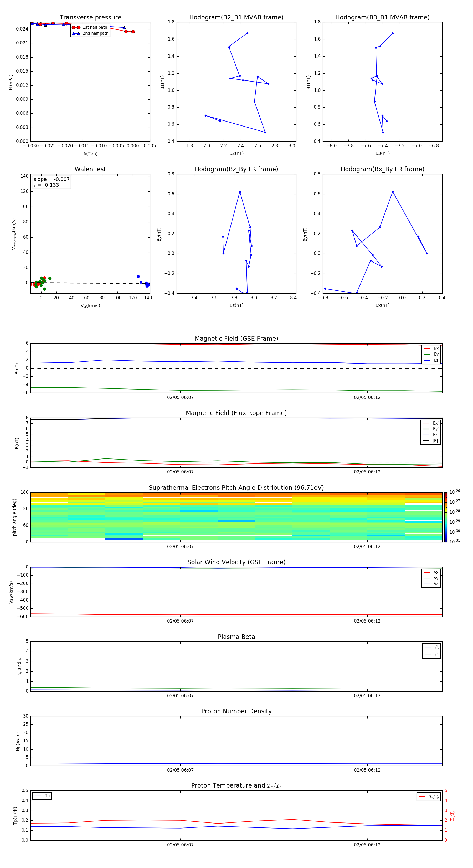This screenshot has height=868, width=473.
Task: Click the Bz' legend entry in Flux Rope plot
Action: point(431,435)
